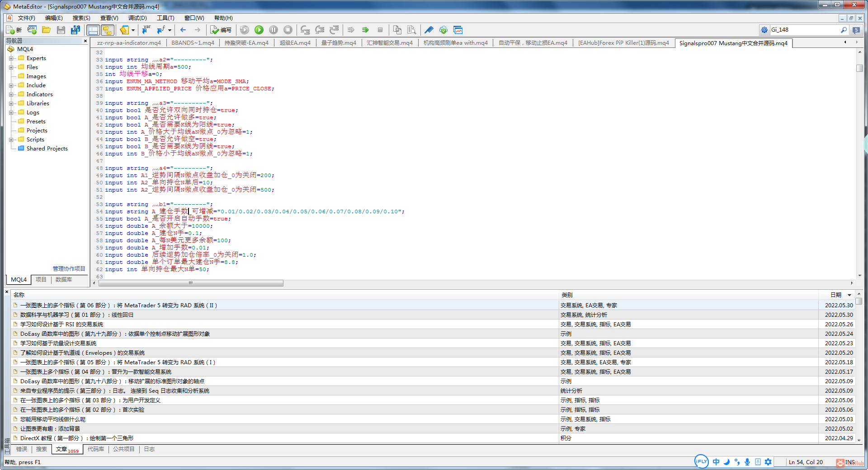Create a new file with the New button
The width and height of the screenshot is (868, 470).
pos(14,30)
